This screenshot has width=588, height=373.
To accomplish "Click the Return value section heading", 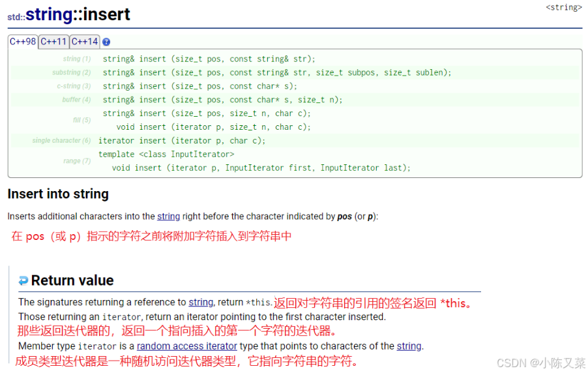I will tap(72, 280).
